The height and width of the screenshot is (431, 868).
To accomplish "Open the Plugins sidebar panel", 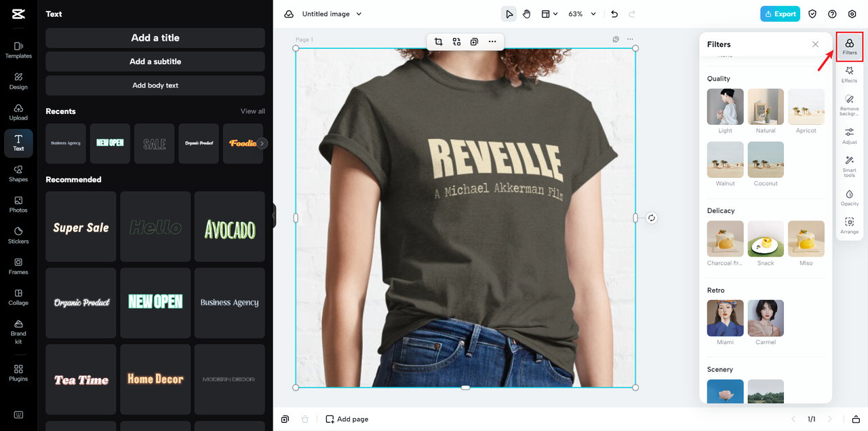I will (x=18, y=373).
